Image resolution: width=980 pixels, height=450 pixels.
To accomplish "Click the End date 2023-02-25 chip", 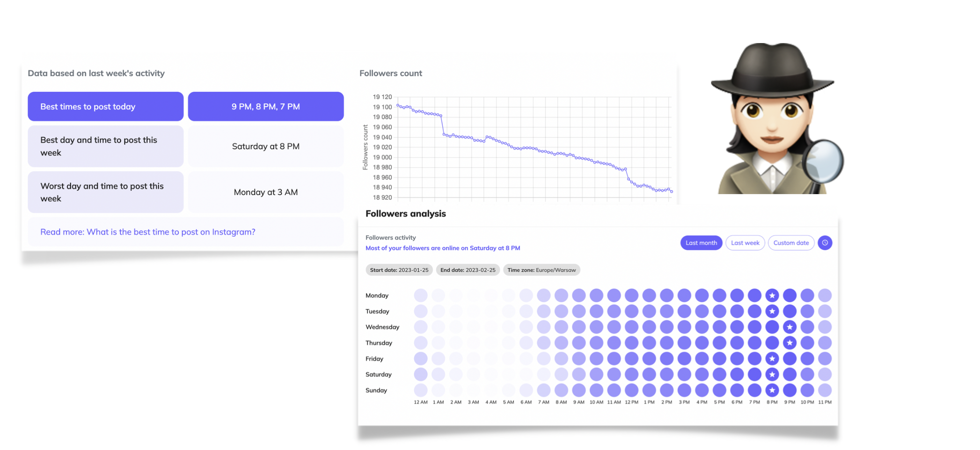I will pyautogui.click(x=468, y=270).
